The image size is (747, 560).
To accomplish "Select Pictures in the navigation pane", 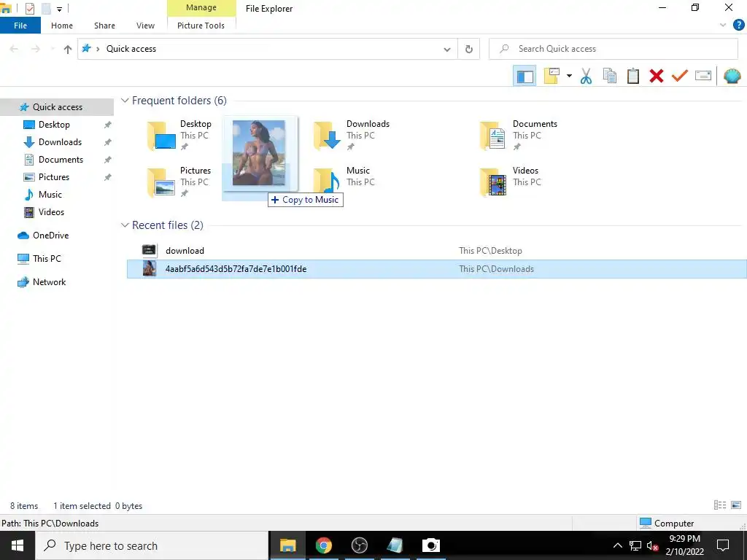I will pos(54,177).
